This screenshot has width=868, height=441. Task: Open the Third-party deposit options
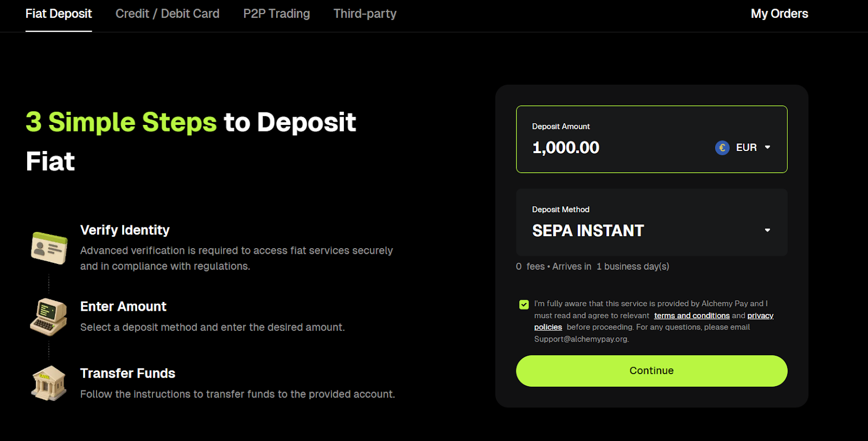[365, 14]
